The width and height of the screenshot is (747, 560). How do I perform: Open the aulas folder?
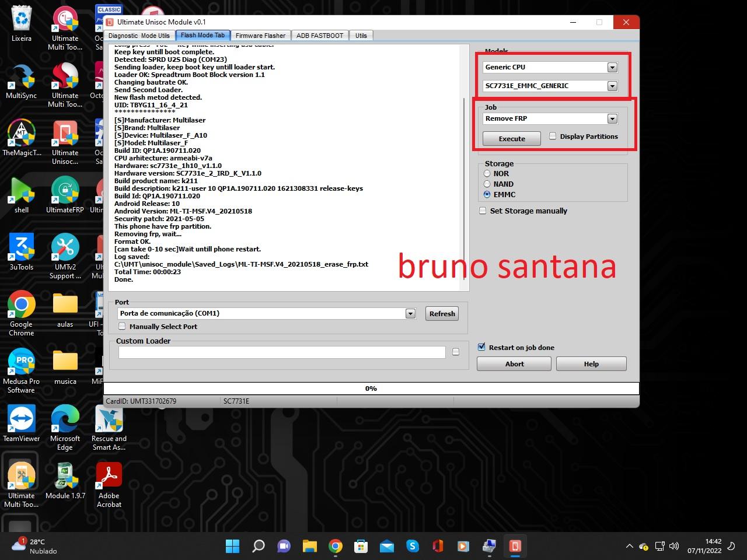tap(65, 309)
